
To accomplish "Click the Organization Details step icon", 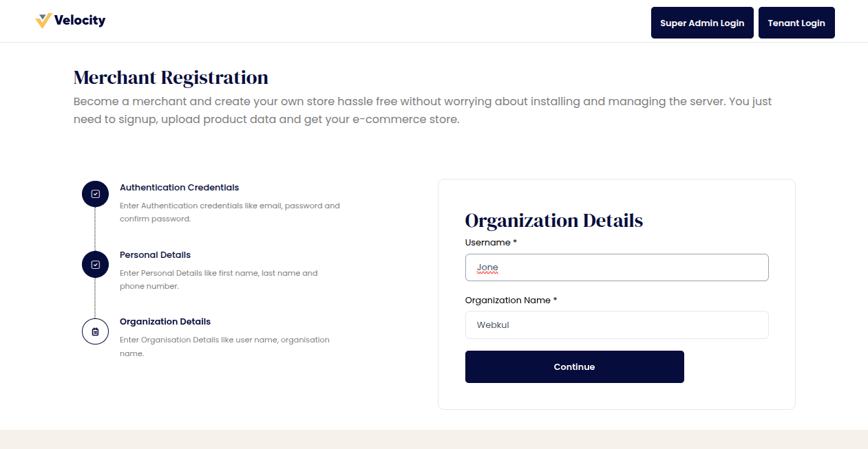I will click(x=95, y=331).
